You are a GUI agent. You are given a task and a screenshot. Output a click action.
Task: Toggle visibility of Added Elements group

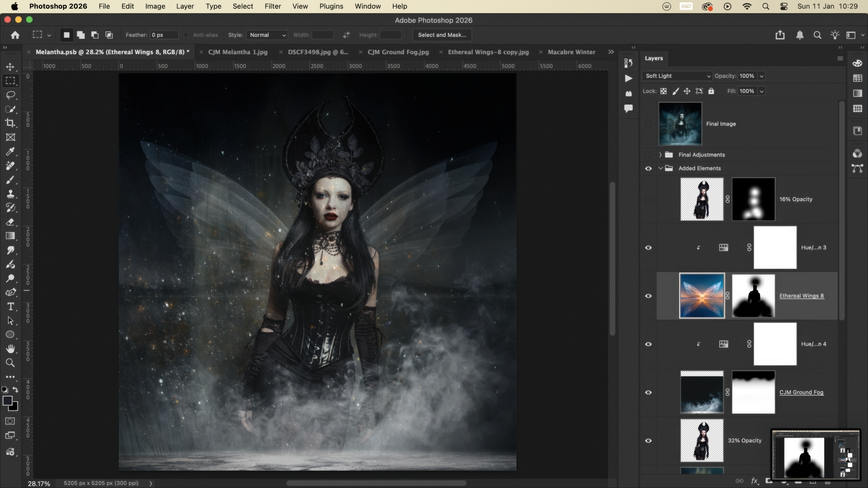pyautogui.click(x=648, y=168)
